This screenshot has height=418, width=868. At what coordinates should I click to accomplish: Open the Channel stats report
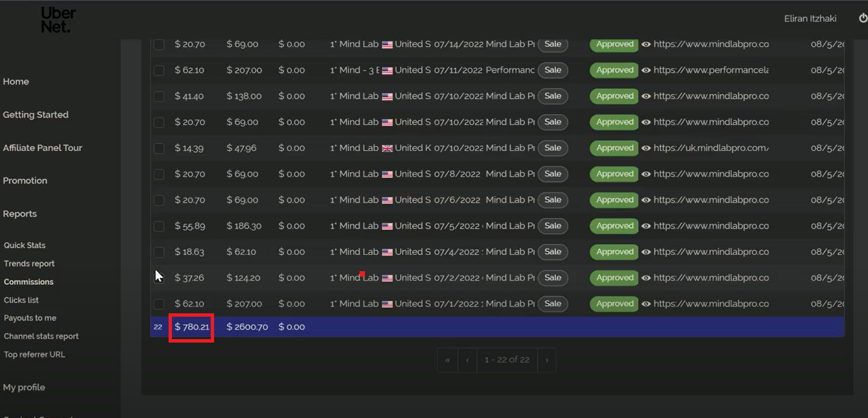click(x=41, y=336)
